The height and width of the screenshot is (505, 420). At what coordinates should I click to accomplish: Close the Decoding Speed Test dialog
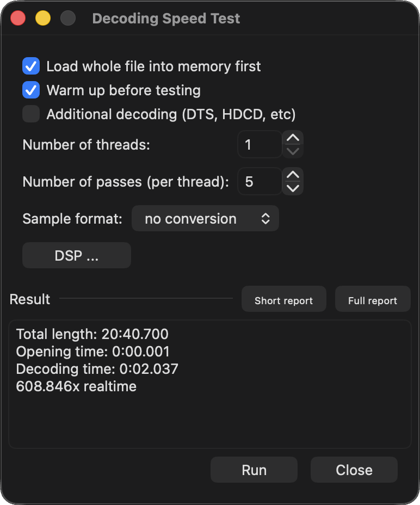pos(354,470)
